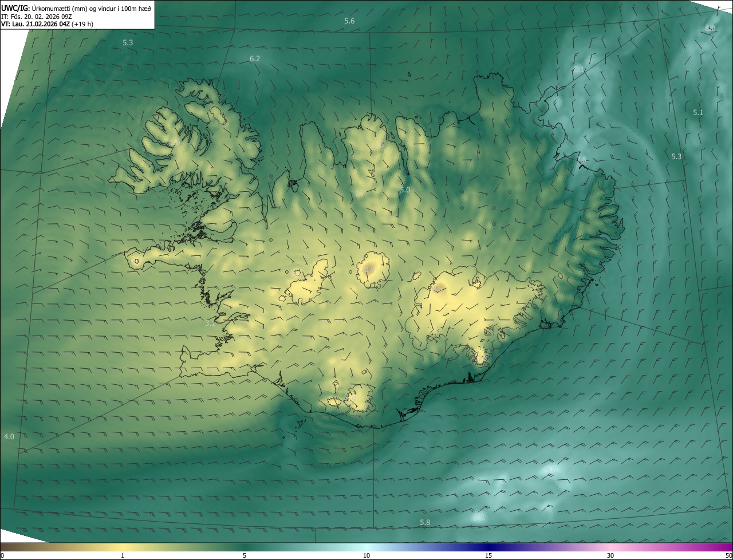Click the 5.8 value label
This screenshot has height=560, width=733.
[x=425, y=522]
